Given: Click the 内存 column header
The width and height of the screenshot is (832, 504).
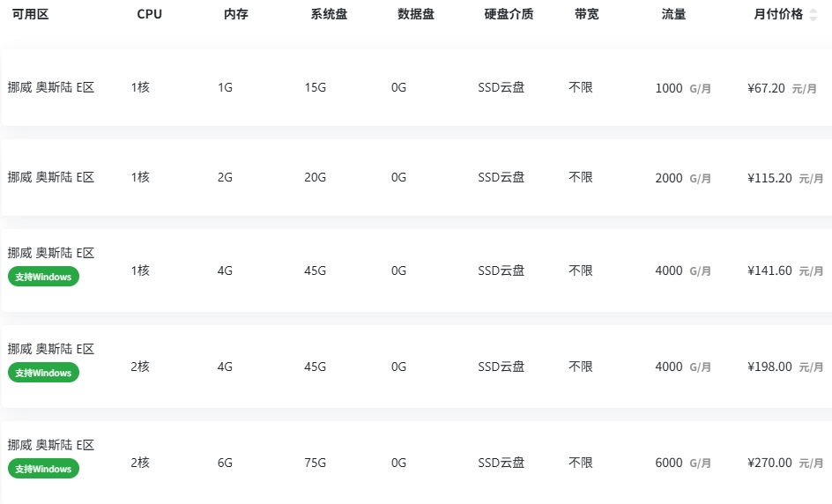Looking at the screenshot, I should [236, 14].
